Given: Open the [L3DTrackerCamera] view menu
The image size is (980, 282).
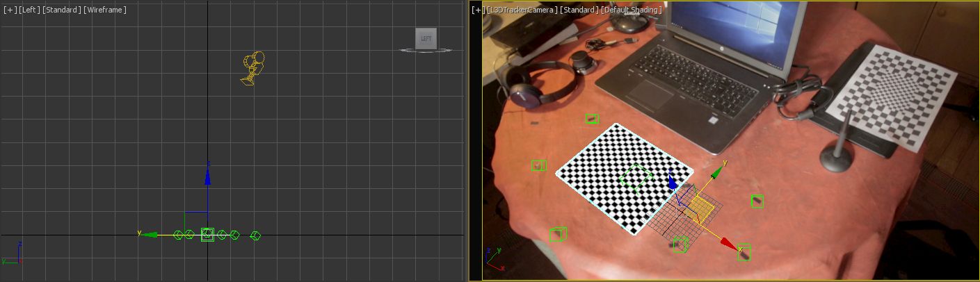Looking at the screenshot, I should [x=522, y=10].
